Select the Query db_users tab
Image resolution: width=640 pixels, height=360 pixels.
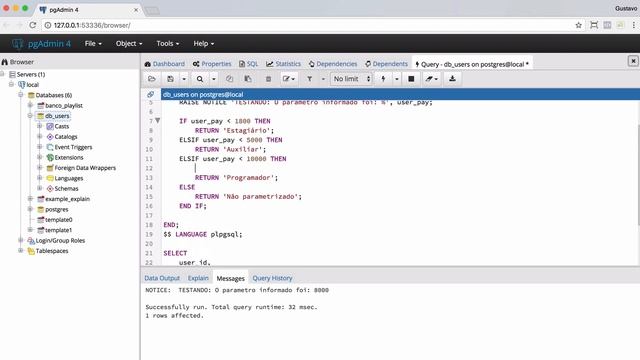pyautogui.click(x=472, y=64)
